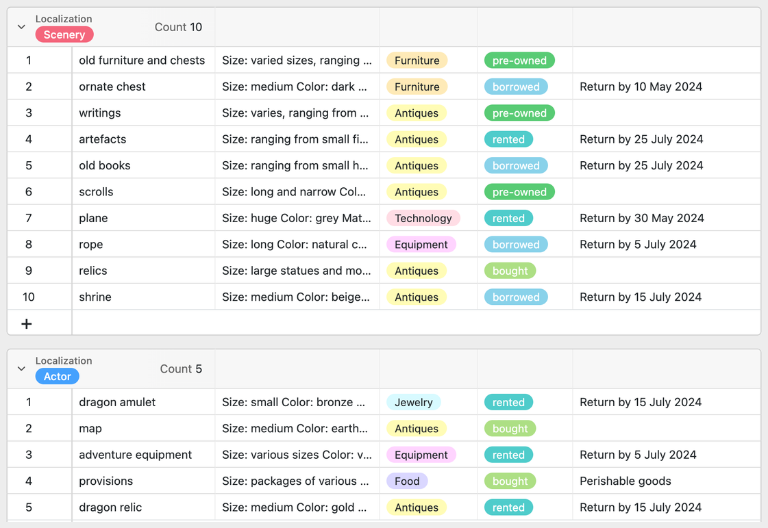
Task: Click the Food tag for provisions
Action: pos(407,481)
